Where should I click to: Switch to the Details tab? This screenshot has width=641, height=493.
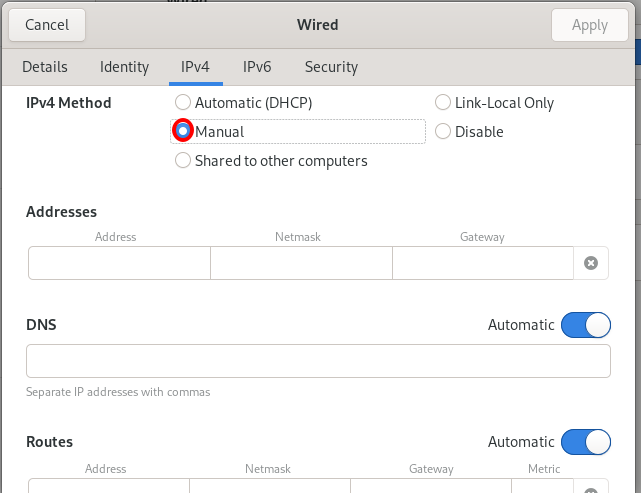(45, 67)
